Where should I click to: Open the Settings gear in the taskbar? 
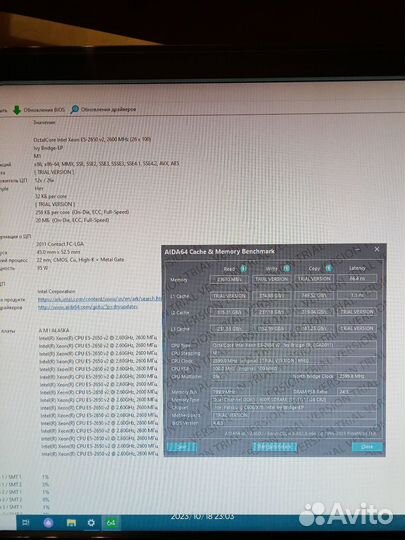click(x=91, y=523)
